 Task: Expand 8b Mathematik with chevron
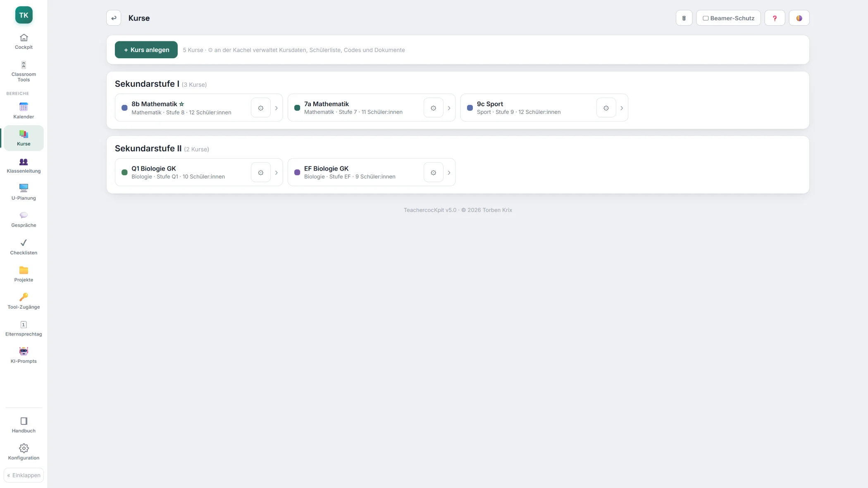pyautogui.click(x=277, y=108)
